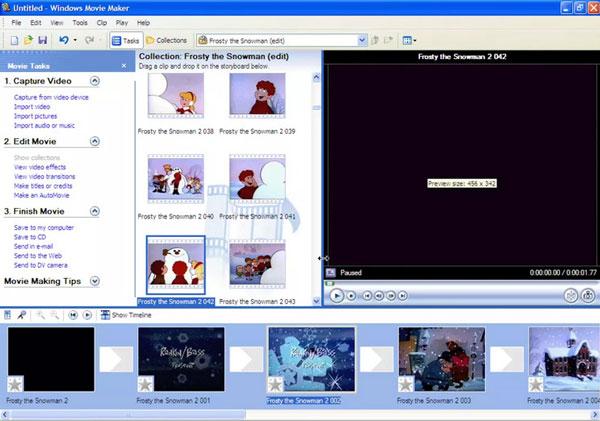Click the Play button in preview monitor

336,295
